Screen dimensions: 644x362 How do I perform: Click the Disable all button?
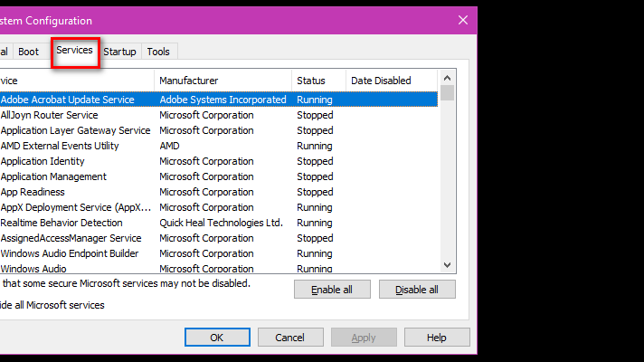click(x=417, y=290)
